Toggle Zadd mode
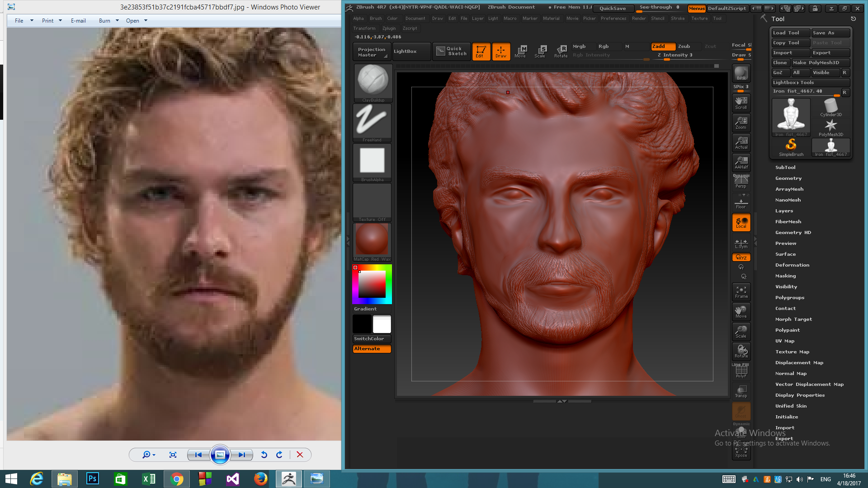Viewport: 868px width, 488px height. [663, 46]
